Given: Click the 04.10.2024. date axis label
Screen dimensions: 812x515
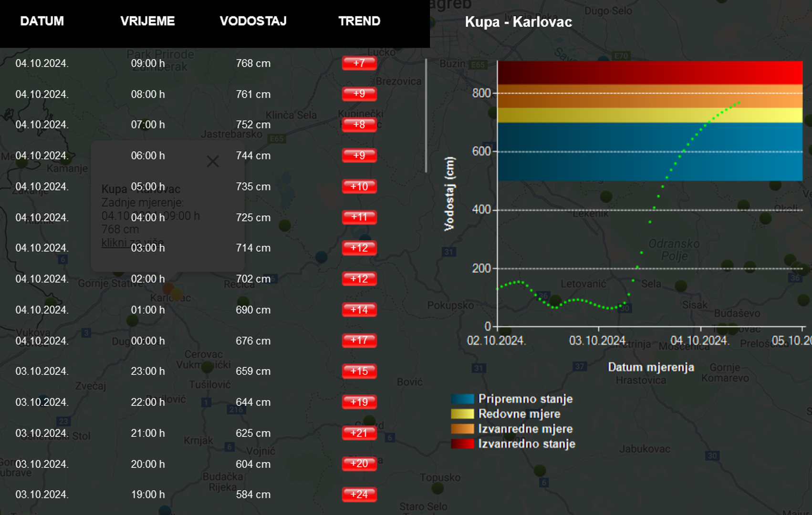Looking at the screenshot, I should coord(699,340).
